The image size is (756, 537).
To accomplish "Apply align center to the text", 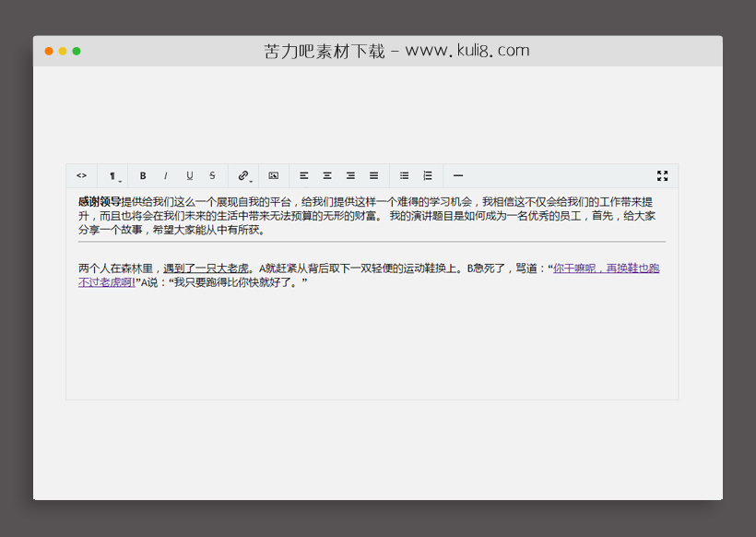I will [x=327, y=175].
